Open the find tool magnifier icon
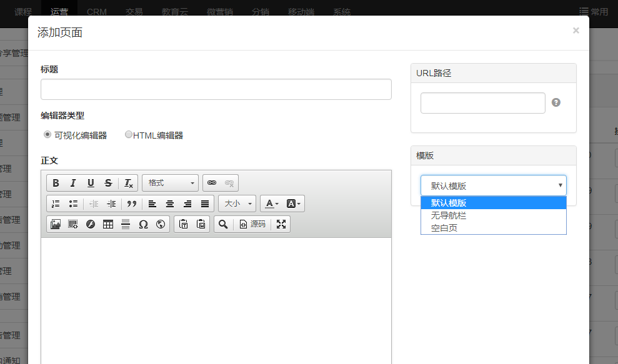This screenshot has width=618, height=364. click(222, 224)
